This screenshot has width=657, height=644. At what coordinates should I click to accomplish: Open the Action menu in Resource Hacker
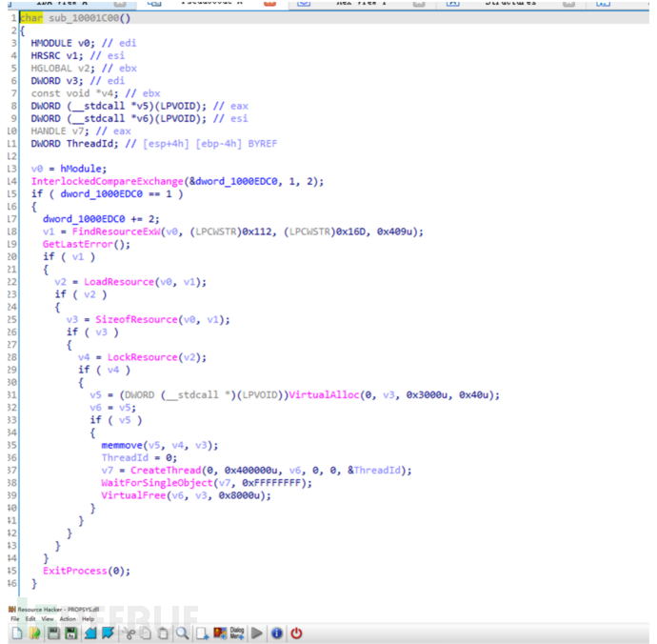point(68,619)
